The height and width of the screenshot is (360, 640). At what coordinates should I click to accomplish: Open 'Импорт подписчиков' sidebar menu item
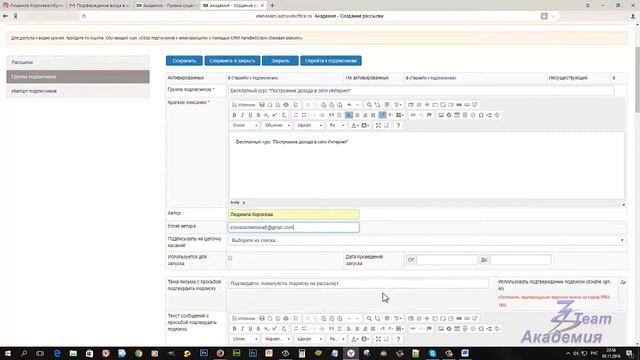click(x=78, y=91)
